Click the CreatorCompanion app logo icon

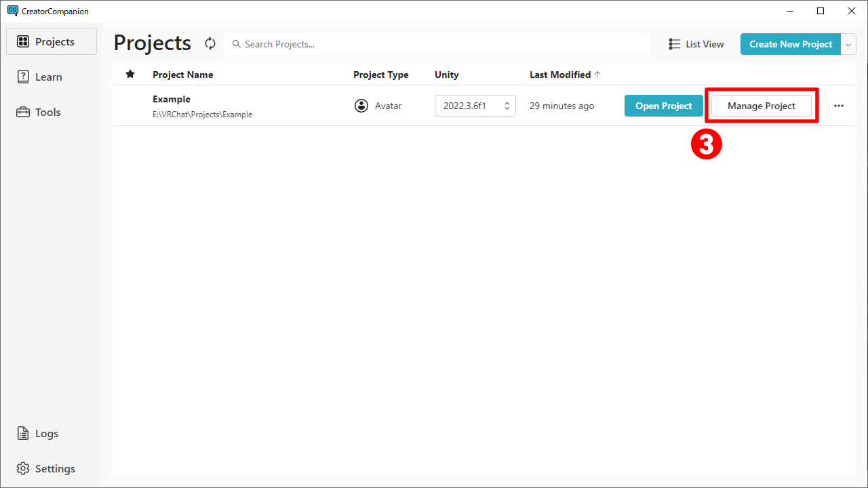(x=12, y=11)
